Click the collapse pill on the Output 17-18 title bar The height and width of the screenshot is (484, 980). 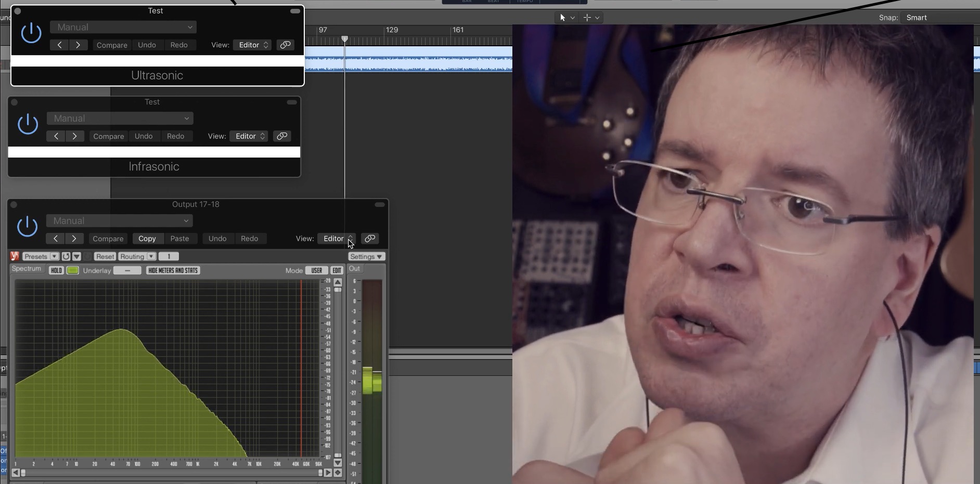click(x=380, y=205)
